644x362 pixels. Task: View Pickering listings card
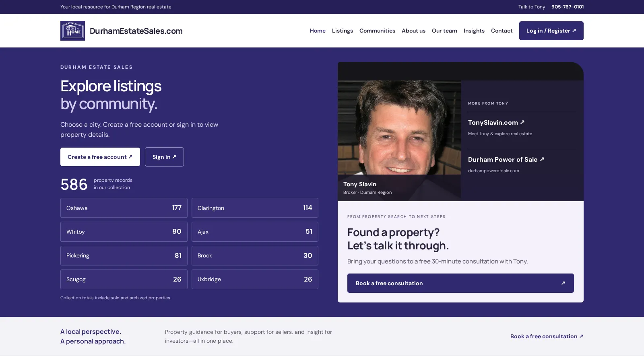(x=124, y=255)
